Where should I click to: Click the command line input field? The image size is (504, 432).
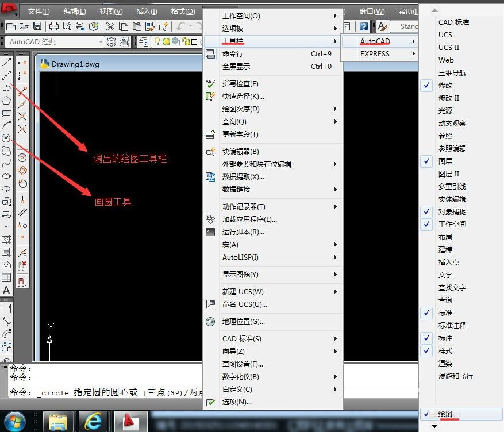click(106, 392)
